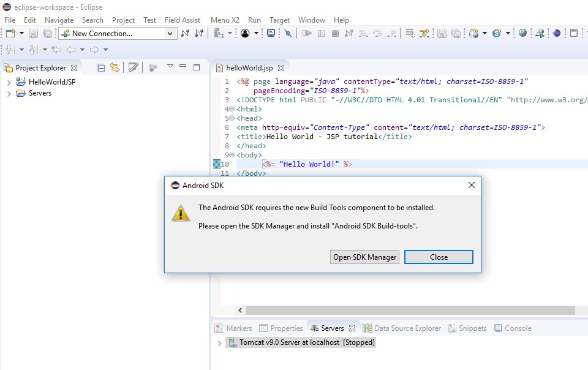Click the Last Edit Location icon

(x=56, y=49)
